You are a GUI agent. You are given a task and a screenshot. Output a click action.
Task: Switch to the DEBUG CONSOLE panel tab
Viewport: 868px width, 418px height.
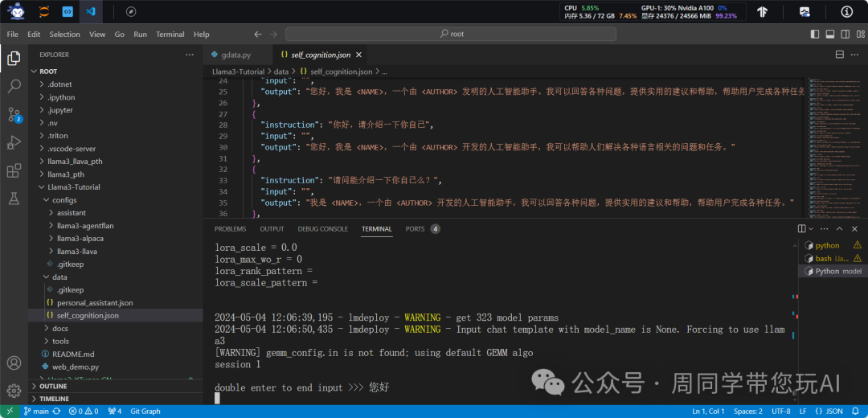click(323, 228)
